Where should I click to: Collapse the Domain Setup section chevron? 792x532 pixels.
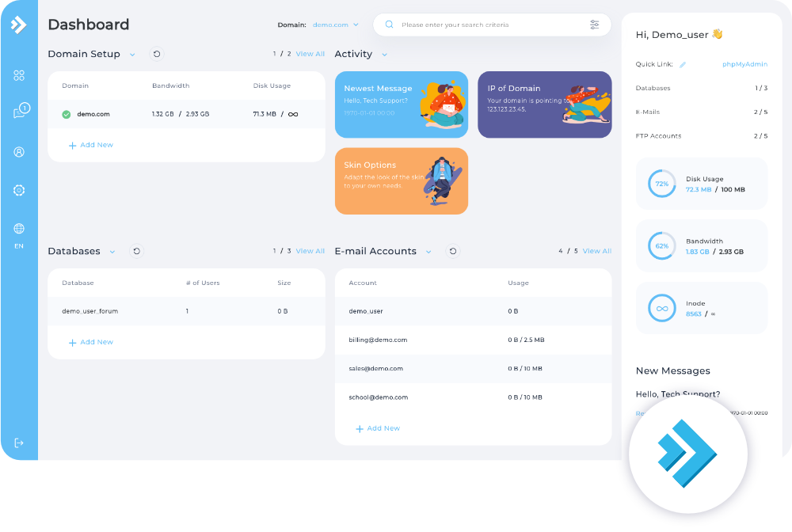[131, 55]
